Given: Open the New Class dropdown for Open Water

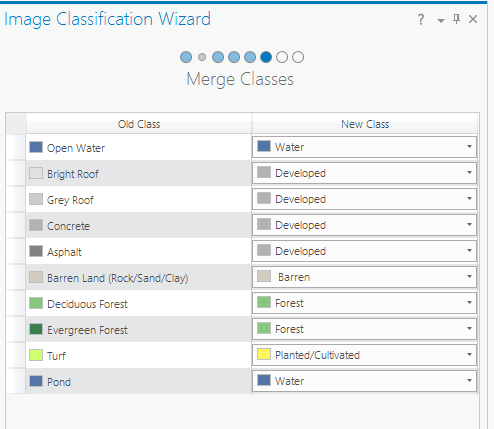Looking at the screenshot, I should pyautogui.click(x=364, y=147).
